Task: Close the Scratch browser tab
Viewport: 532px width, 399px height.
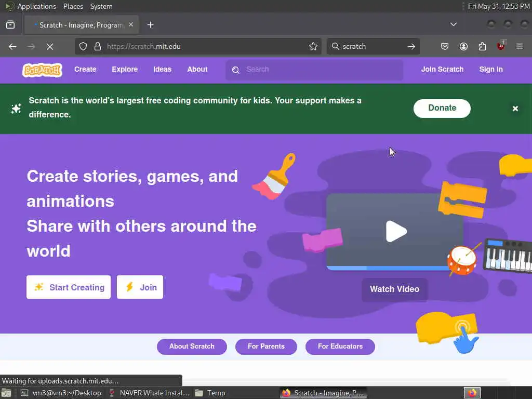Action: pyautogui.click(x=131, y=24)
